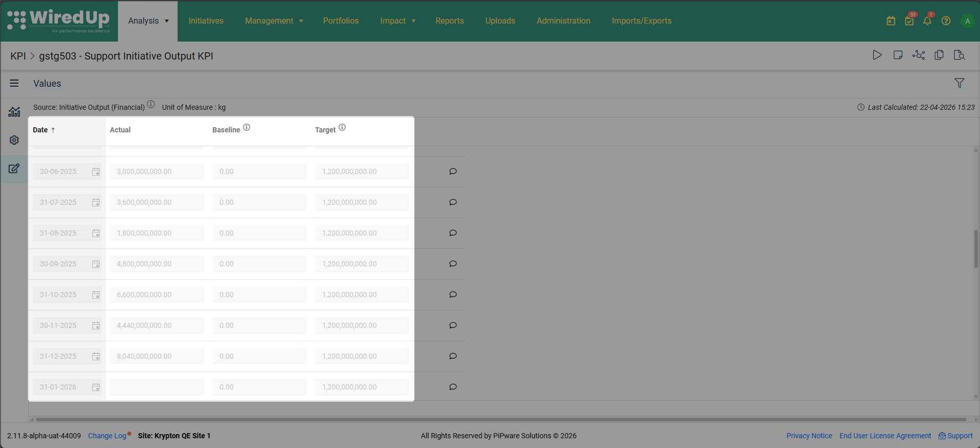Open the calendar icon in the top bar

[x=891, y=21]
